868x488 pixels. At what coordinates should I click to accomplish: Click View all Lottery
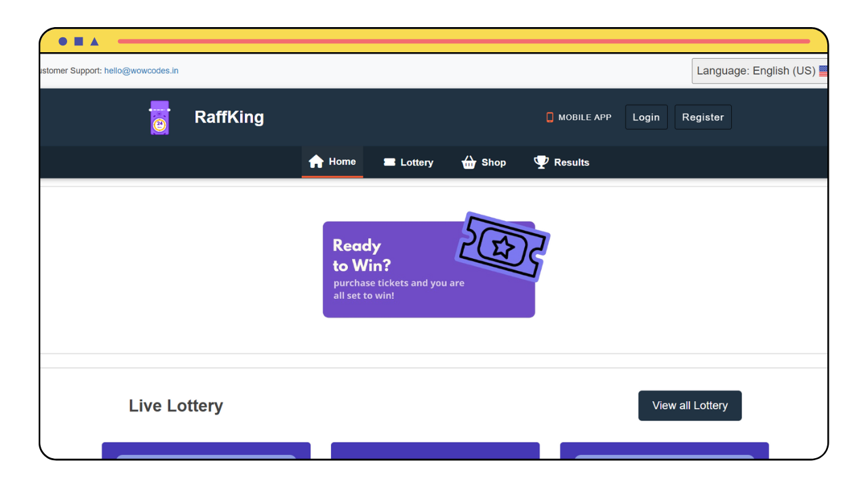pyautogui.click(x=690, y=405)
